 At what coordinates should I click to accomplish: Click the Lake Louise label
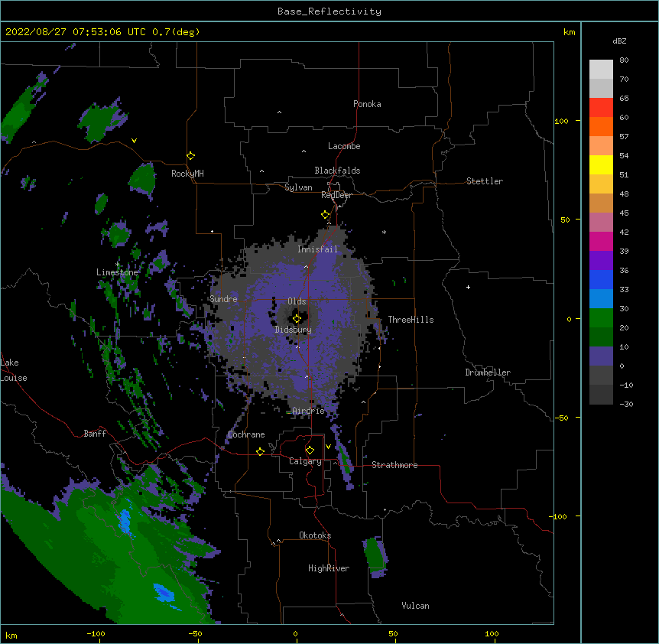[x=14, y=370]
